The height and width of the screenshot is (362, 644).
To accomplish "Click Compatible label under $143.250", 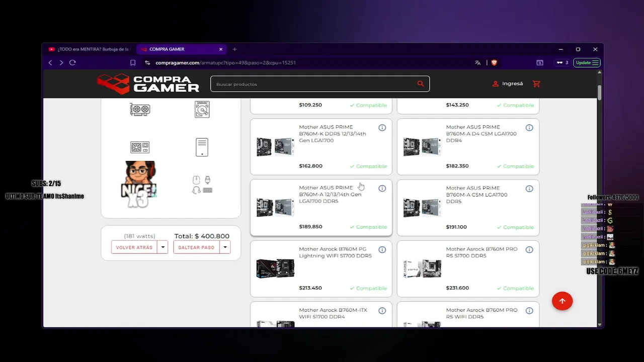I will coord(515,105).
